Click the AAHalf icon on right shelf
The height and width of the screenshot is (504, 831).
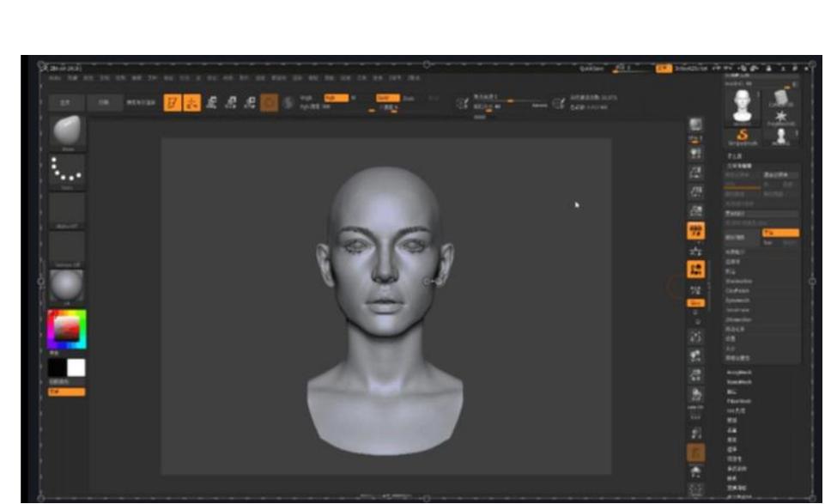click(696, 211)
